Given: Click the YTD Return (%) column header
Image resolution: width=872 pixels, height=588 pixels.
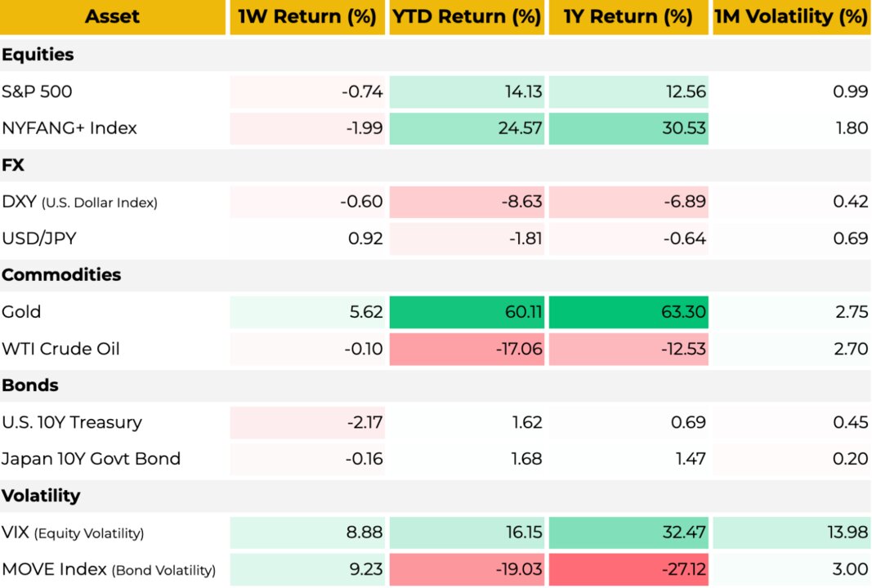Looking at the screenshot, I should point(467,17).
